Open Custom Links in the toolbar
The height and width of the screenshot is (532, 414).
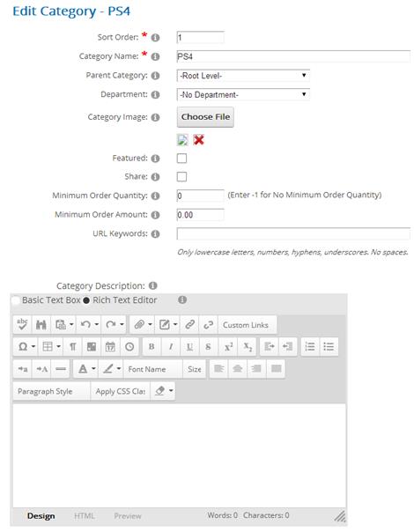pos(246,325)
